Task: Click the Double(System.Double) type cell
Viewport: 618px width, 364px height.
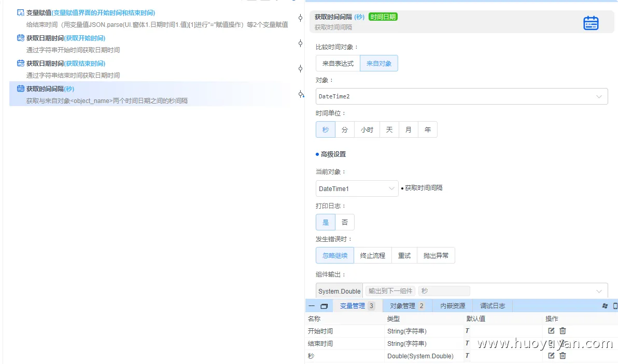Action: 420,356
